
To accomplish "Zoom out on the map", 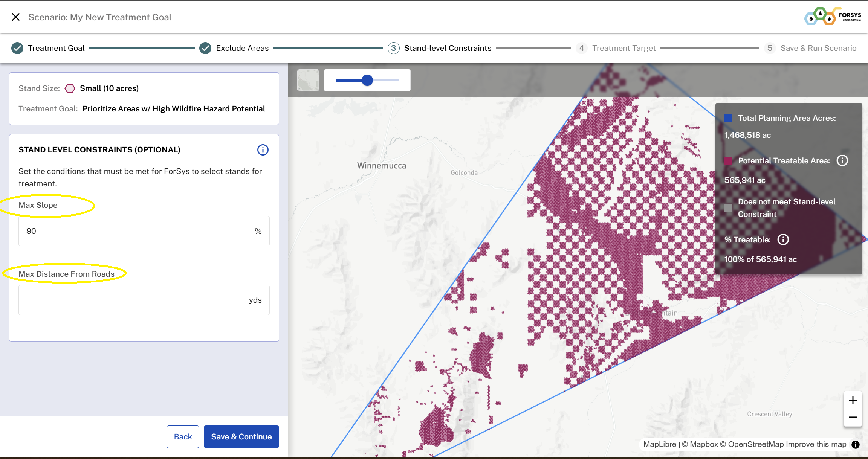I will click(x=853, y=417).
